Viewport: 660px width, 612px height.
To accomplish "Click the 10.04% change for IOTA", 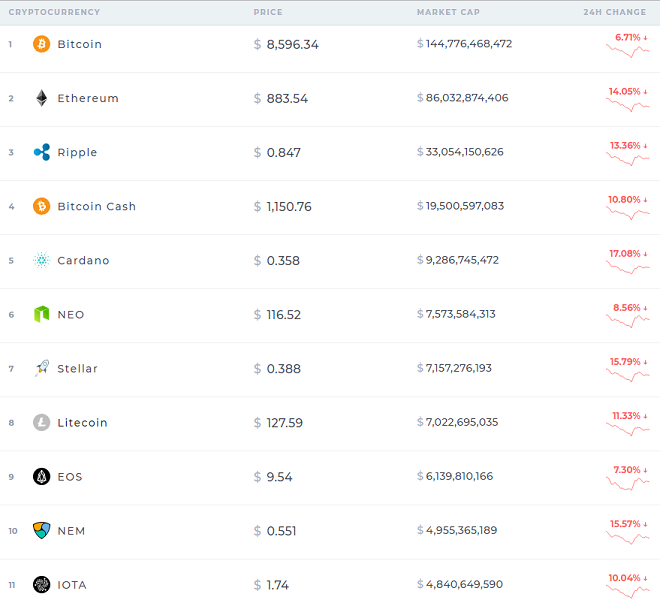I will click(625, 578).
